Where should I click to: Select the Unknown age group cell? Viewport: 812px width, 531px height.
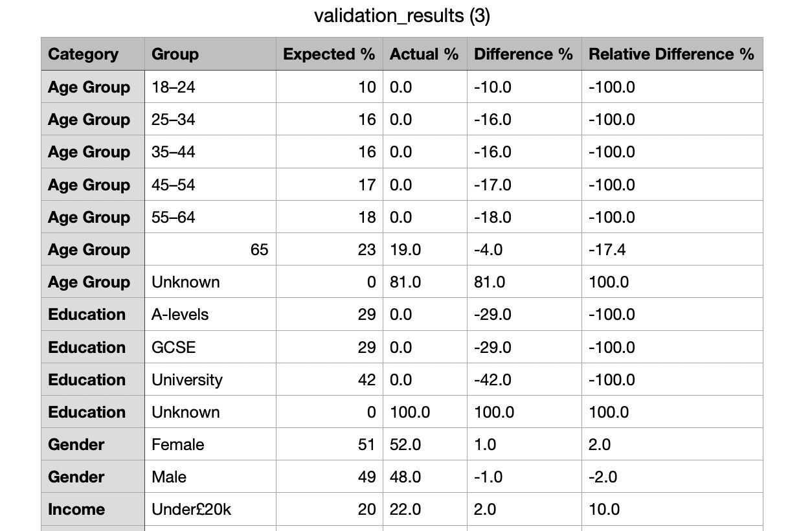coord(186,282)
